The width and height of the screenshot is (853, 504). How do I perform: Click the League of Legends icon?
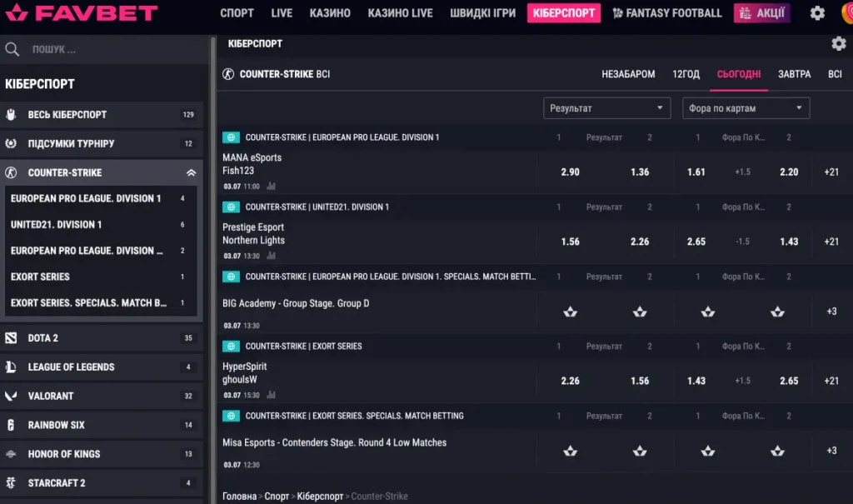[11, 367]
